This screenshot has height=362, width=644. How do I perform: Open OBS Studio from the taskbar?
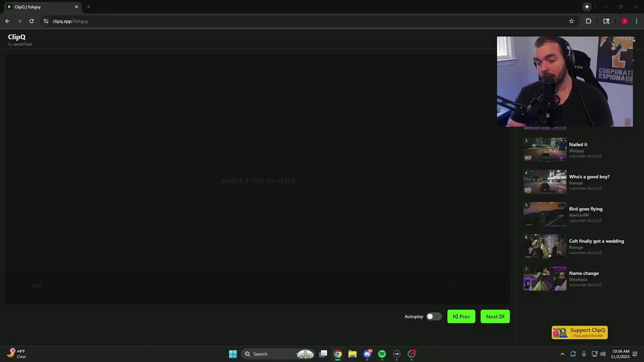pos(412,354)
